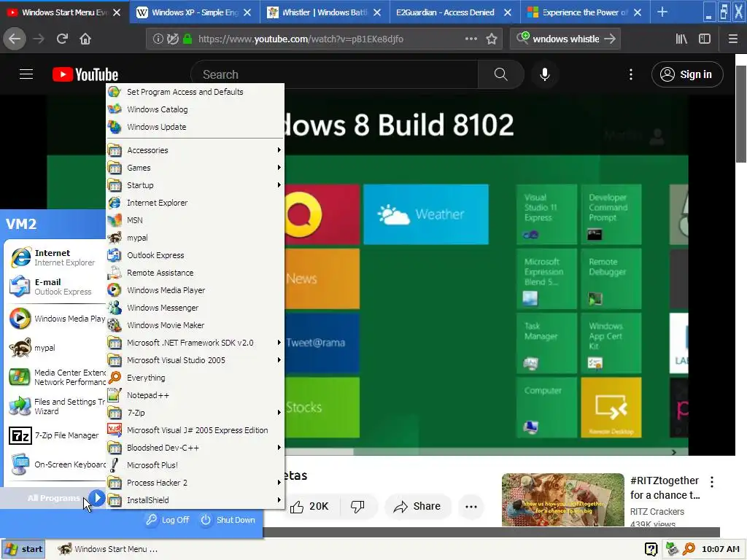Viewport: 747px width, 560px height.
Task: Click the YouTube search magnifier button
Action: (500, 74)
